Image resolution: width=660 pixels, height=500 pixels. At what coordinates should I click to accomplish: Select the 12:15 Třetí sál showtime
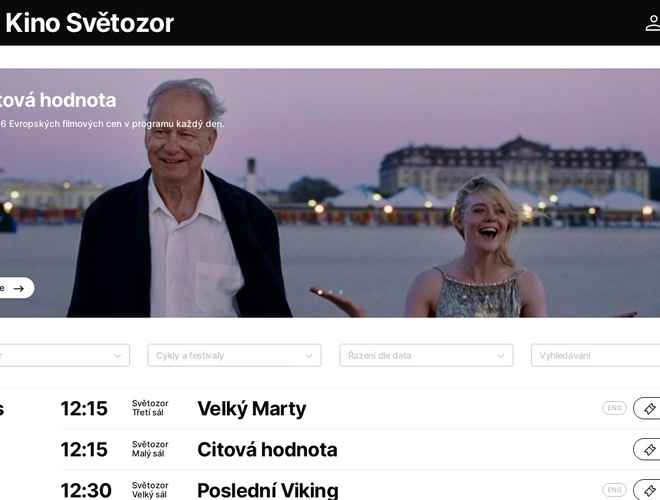pyautogui.click(x=84, y=409)
